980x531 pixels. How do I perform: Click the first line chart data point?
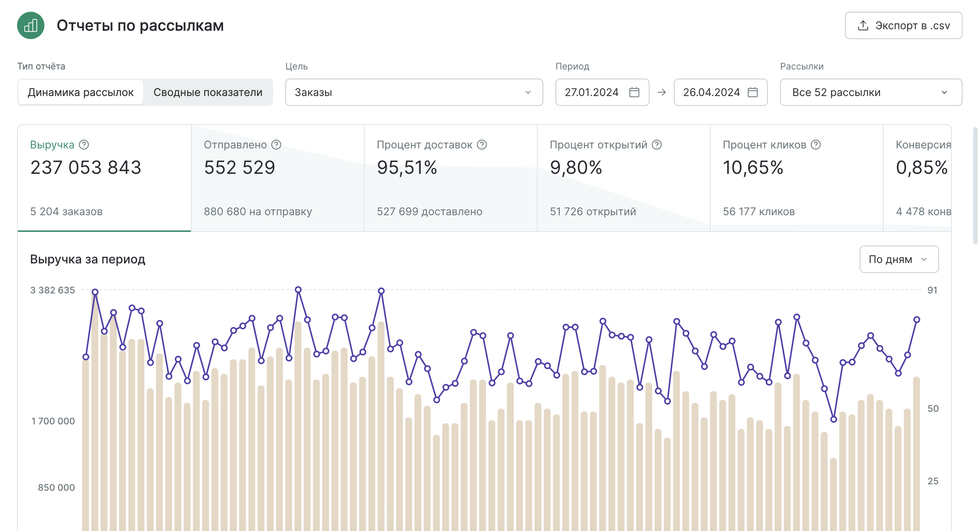tap(86, 357)
